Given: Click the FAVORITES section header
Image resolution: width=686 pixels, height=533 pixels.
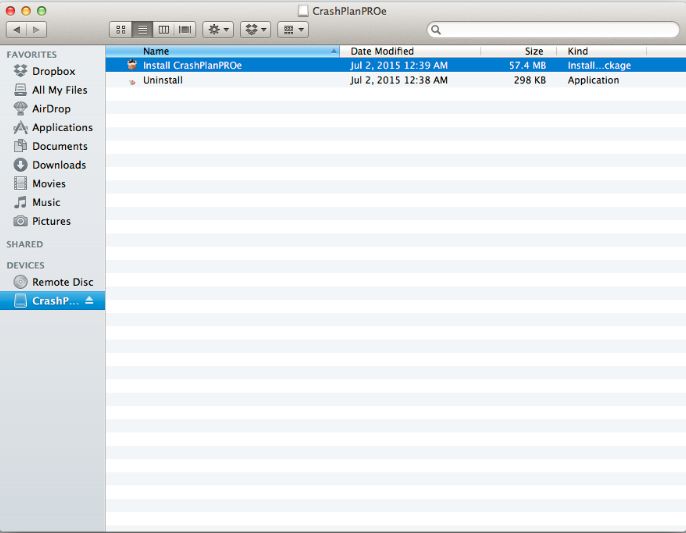Looking at the screenshot, I should click(32, 55).
